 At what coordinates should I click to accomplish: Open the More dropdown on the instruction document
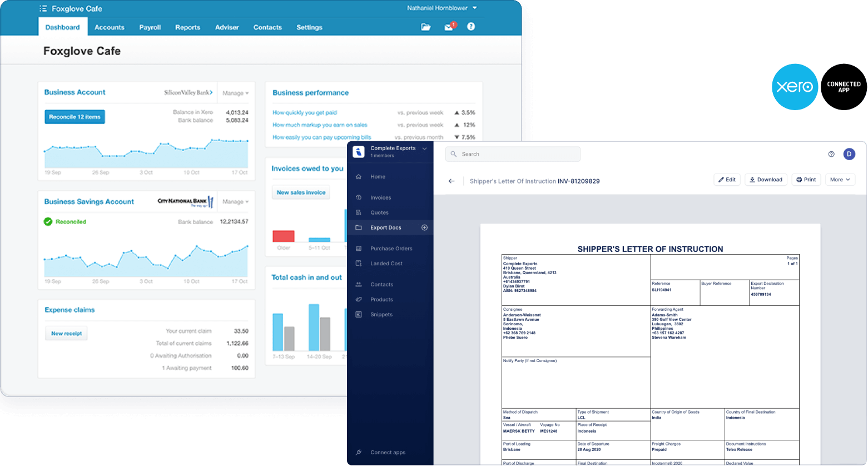point(840,179)
